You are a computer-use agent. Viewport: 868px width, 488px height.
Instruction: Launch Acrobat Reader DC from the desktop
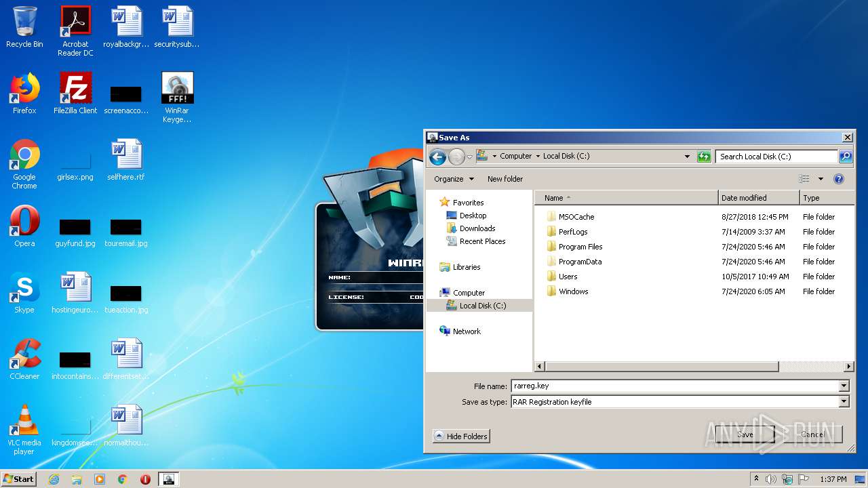(x=75, y=31)
